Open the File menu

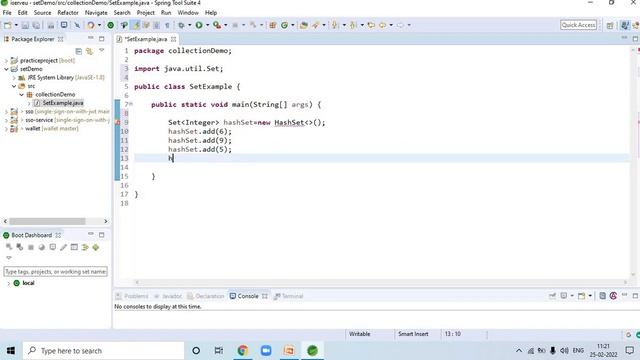[x=7, y=13]
